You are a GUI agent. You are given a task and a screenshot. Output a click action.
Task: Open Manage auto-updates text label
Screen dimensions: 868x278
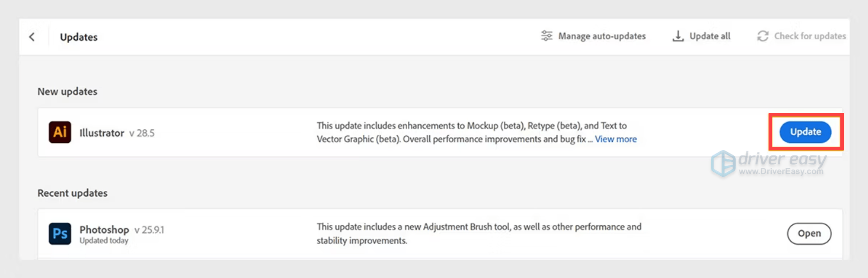(x=602, y=36)
